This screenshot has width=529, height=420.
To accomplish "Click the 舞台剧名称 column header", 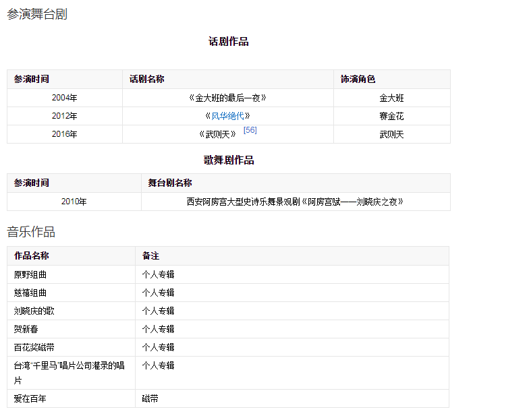I will (x=170, y=183).
